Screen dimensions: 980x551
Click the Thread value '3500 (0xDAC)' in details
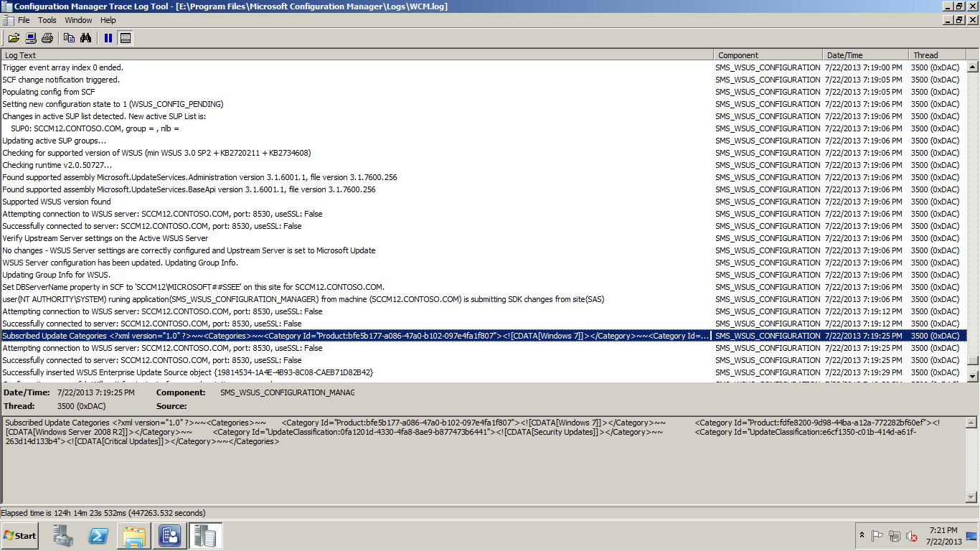coord(81,406)
